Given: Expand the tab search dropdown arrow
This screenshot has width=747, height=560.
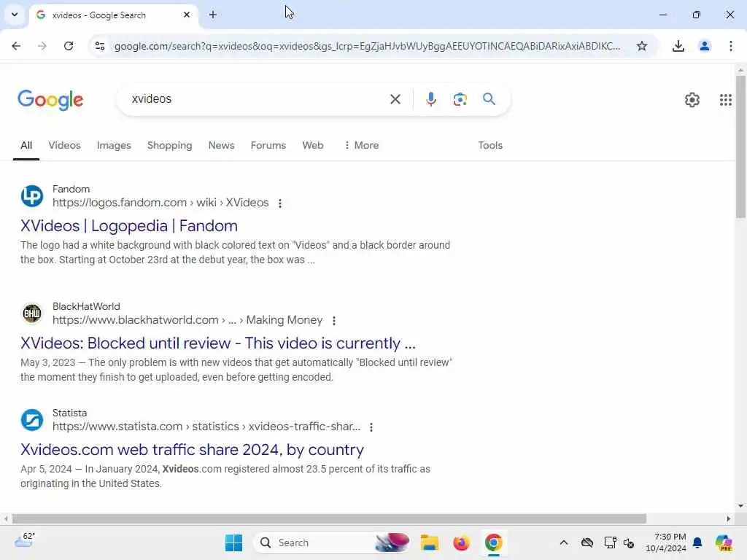Looking at the screenshot, I should 15,15.
